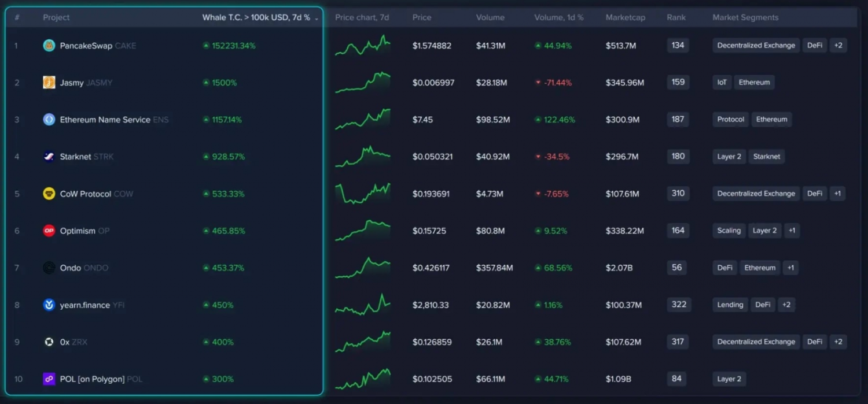
Task: Click the POL Polygon logo
Action: coord(49,379)
